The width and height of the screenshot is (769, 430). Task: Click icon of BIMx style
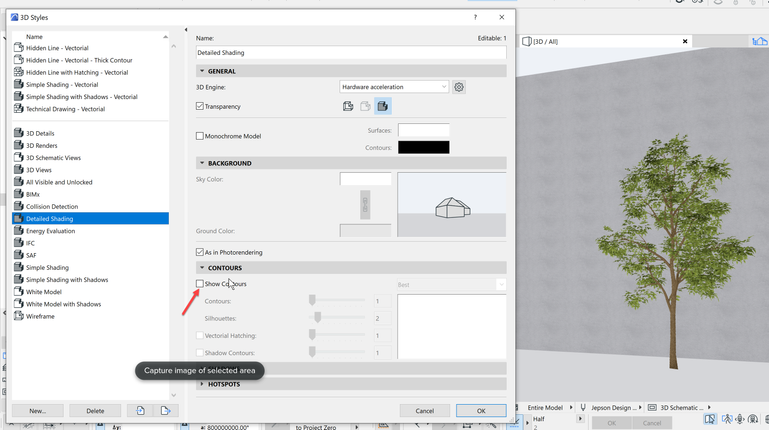[19, 194]
